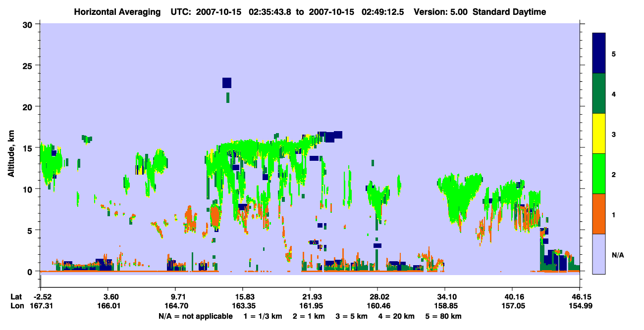Click the '4 = 20 km' legend entry
Viewport: 644px width, 330px height.
(395, 316)
